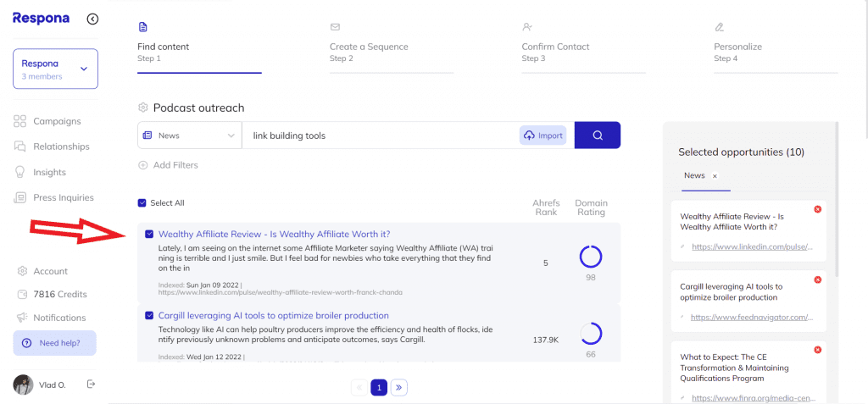Click Domain Rating 66 progress circle

click(x=591, y=335)
